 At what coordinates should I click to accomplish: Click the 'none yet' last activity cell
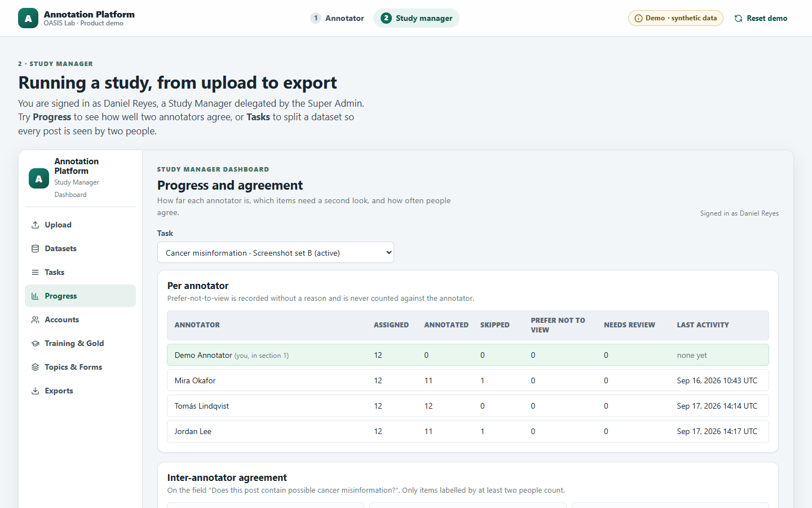692,355
